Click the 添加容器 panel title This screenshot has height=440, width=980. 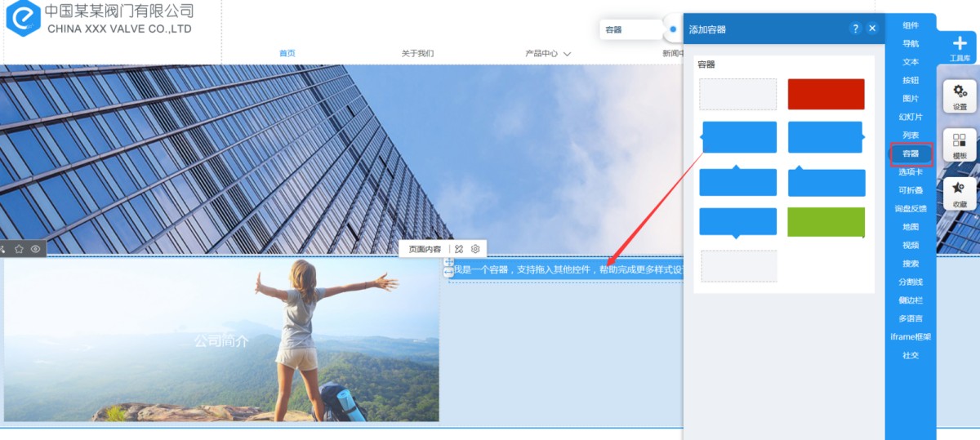(x=707, y=29)
